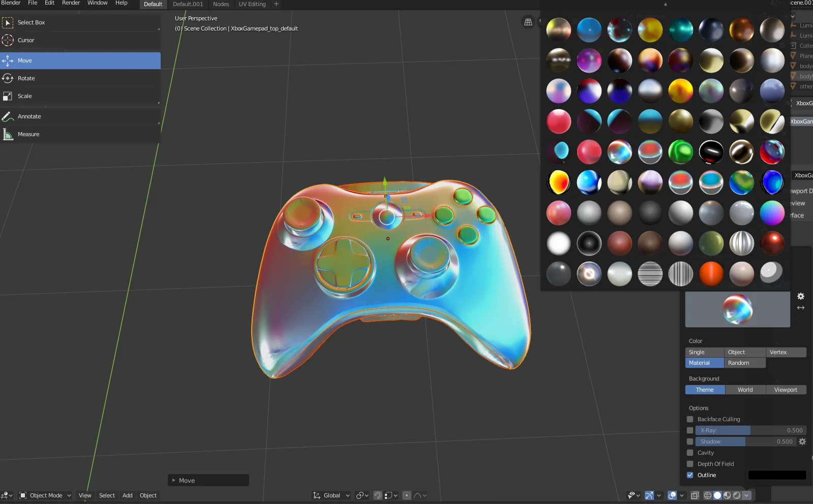This screenshot has height=504, width=813.
Task: Click the black Outline color swatch
Action: (x=777, y=475)
